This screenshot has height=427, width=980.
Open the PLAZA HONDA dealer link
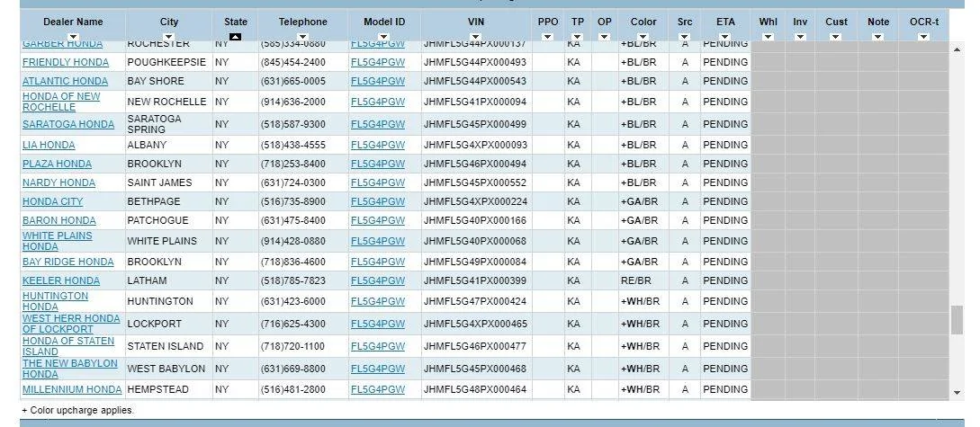[57, 164]
